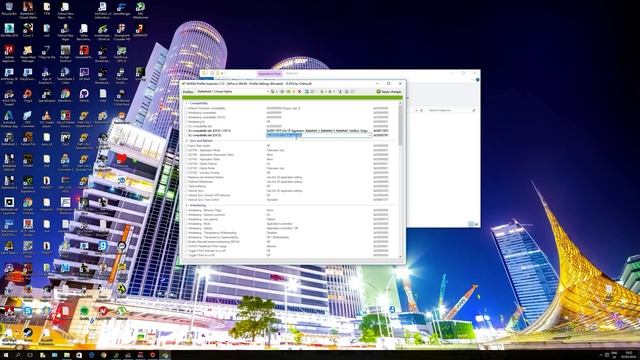Open the SLI compatibility bits (DX12) value combo box
Viewport: 640px width, 360px height.
click(x=370, y=135)
